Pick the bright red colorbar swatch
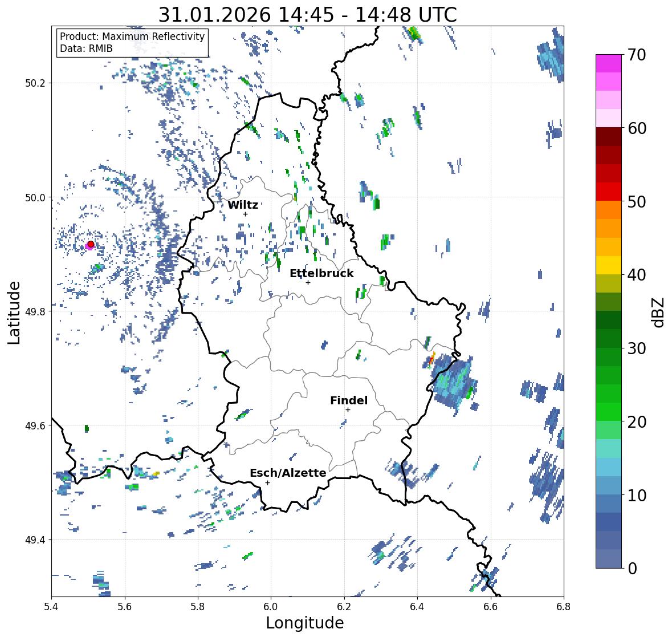 click(609, 192)
